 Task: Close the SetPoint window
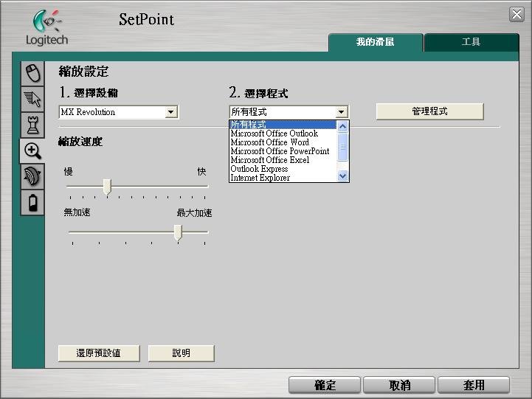(x=517, y=15)
